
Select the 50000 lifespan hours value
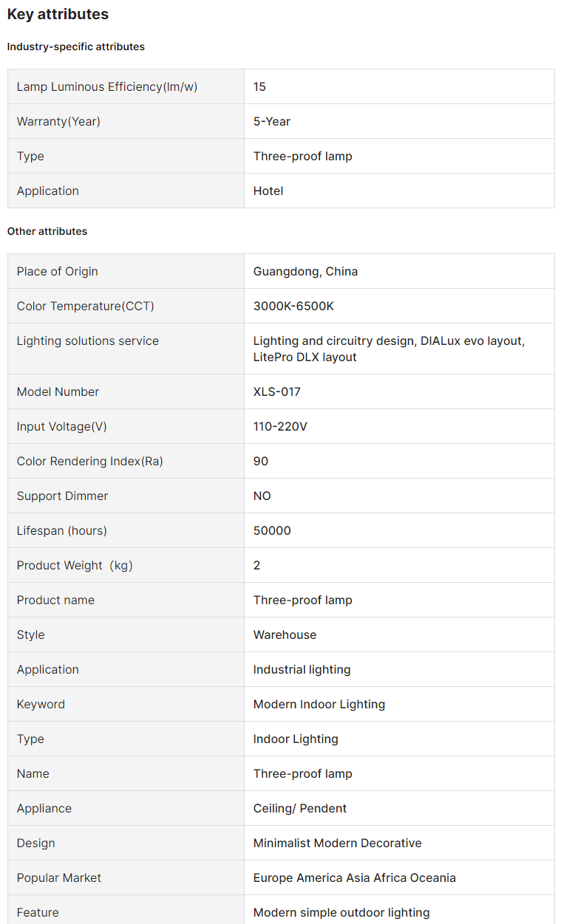(x=272, y=530)
